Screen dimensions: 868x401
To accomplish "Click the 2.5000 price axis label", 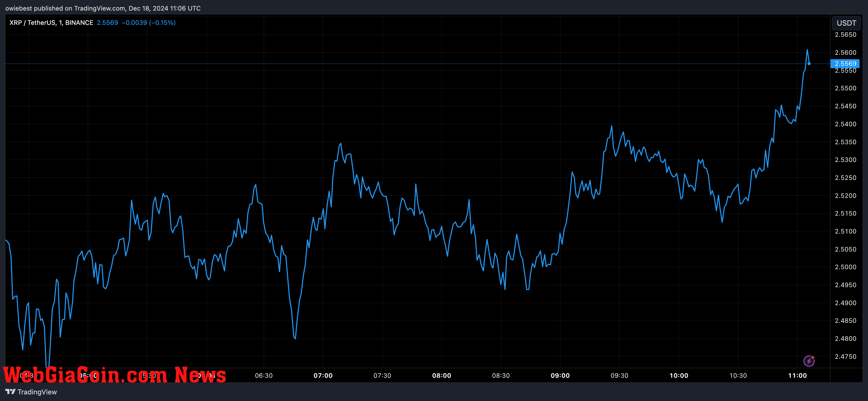I will point(846,267).
